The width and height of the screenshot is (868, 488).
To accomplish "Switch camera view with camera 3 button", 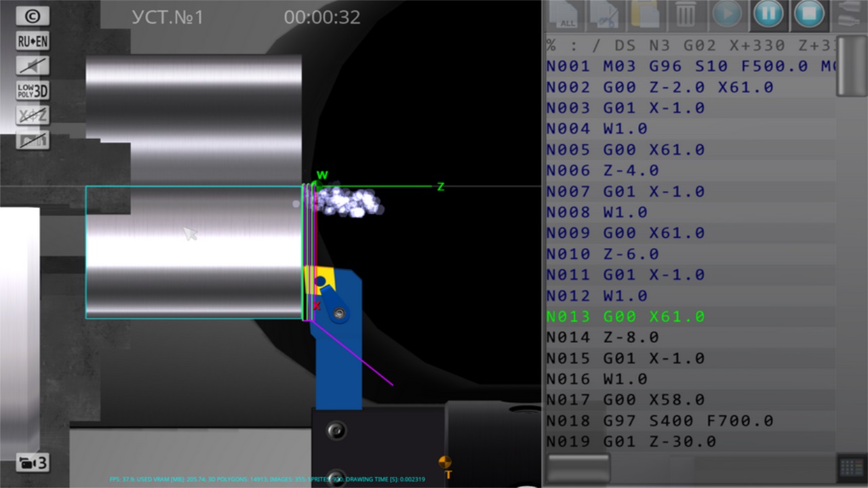I will coord(33,464).
